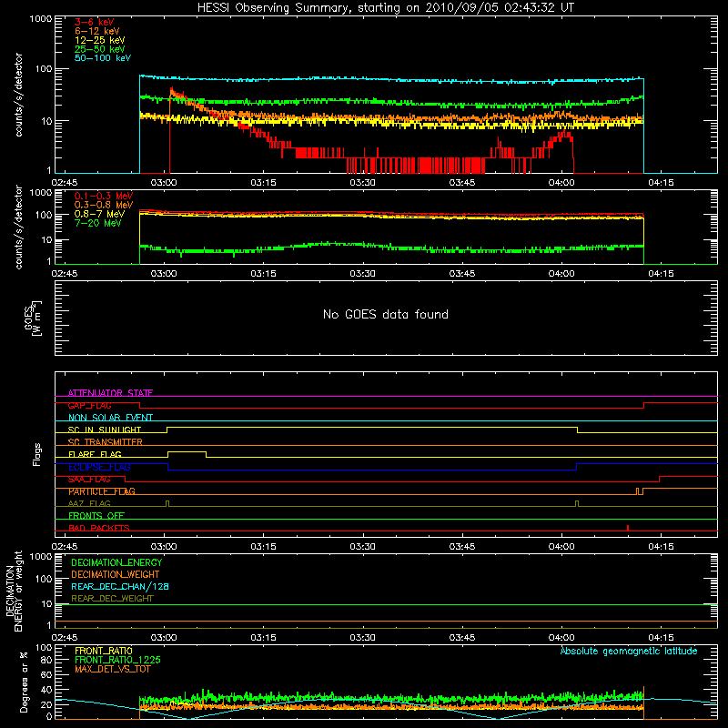Select the orange "6-12 keV" legend label

[97, 31]
